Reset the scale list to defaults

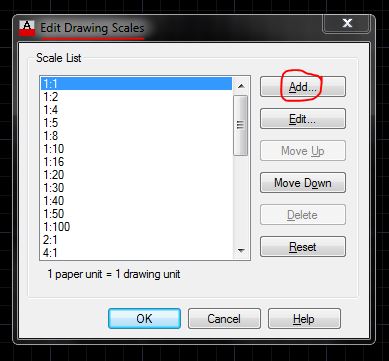(303, 247)
